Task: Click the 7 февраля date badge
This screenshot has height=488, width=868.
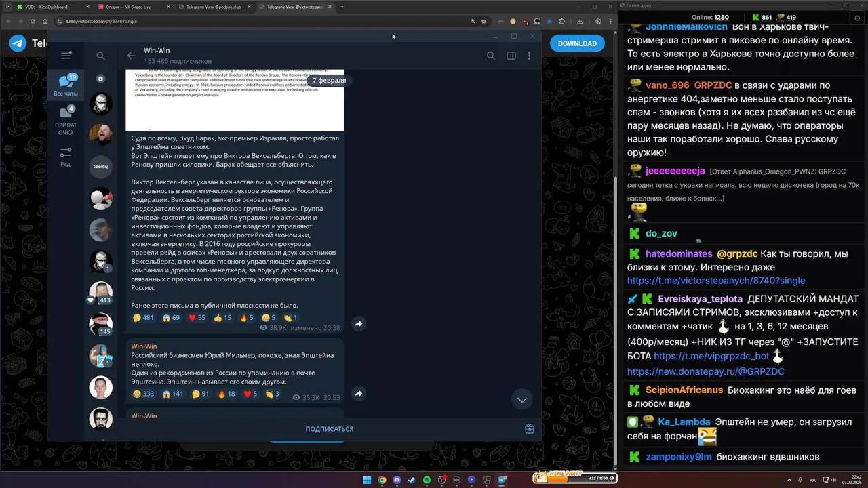Action: click(329, 80)
